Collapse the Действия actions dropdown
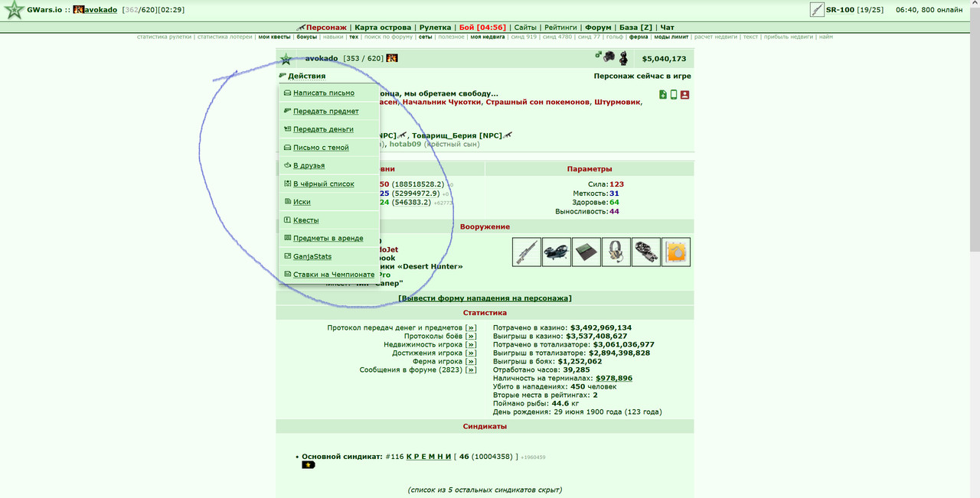 [x=306, y=76]
